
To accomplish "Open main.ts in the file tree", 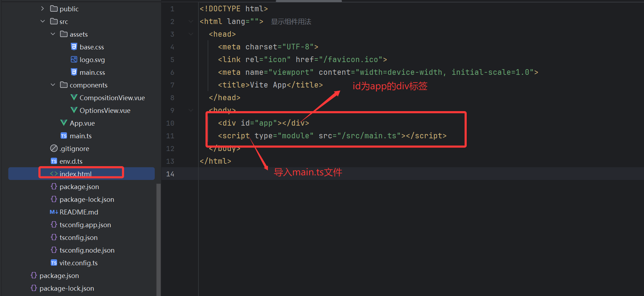I will 81,136.
